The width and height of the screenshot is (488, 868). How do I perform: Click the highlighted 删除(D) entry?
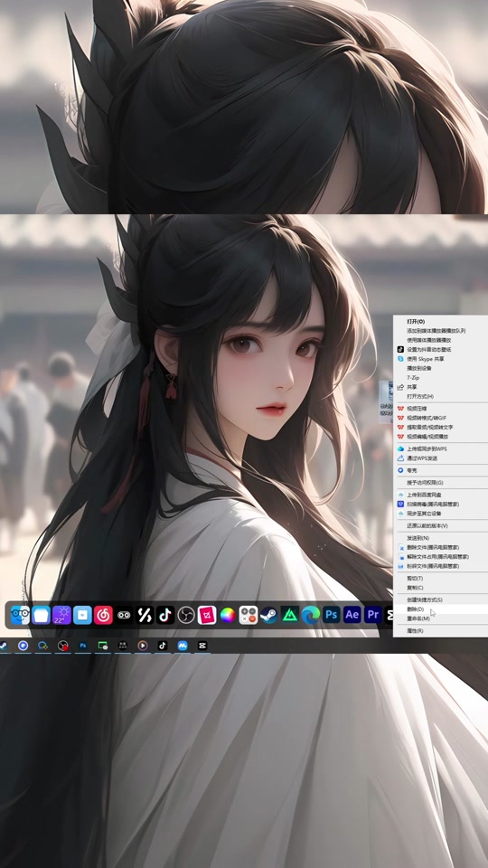440,609
